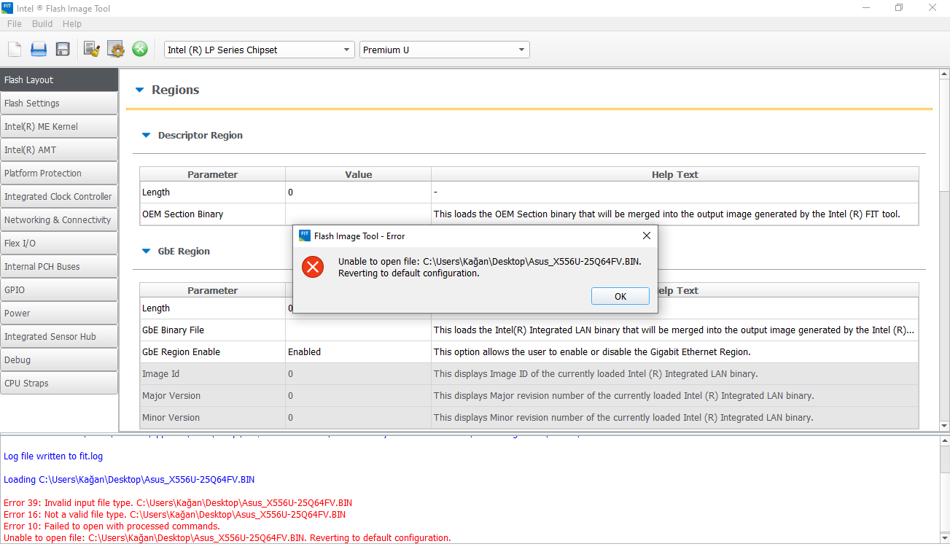Click the New file toolbar icon
This screenshot has width=950, height=560.
click(15, 50)
